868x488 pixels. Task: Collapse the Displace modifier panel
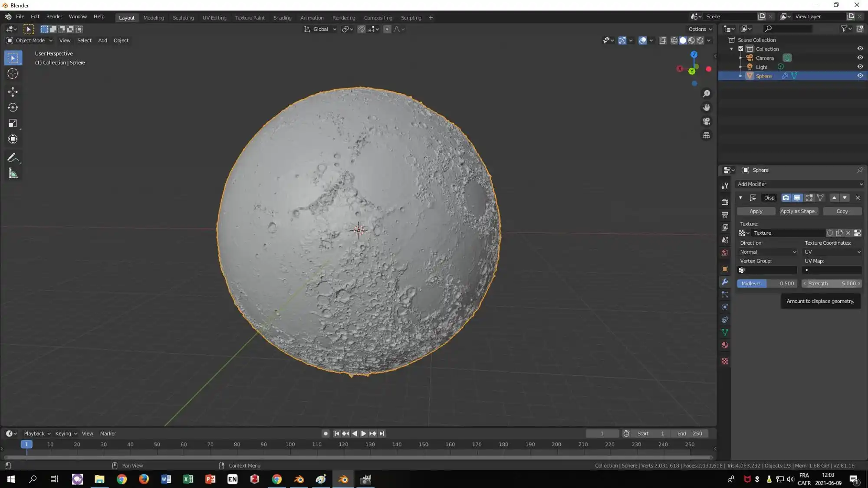point(740,198)
